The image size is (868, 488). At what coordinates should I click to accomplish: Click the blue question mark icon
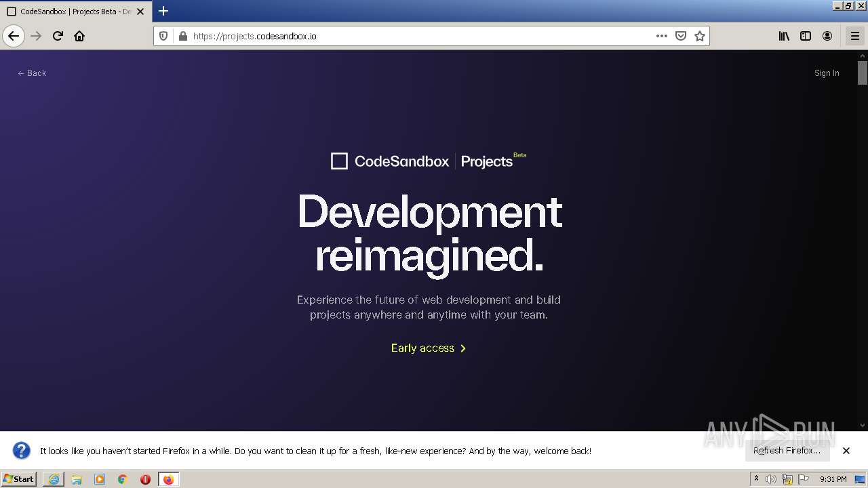(22, 451)
